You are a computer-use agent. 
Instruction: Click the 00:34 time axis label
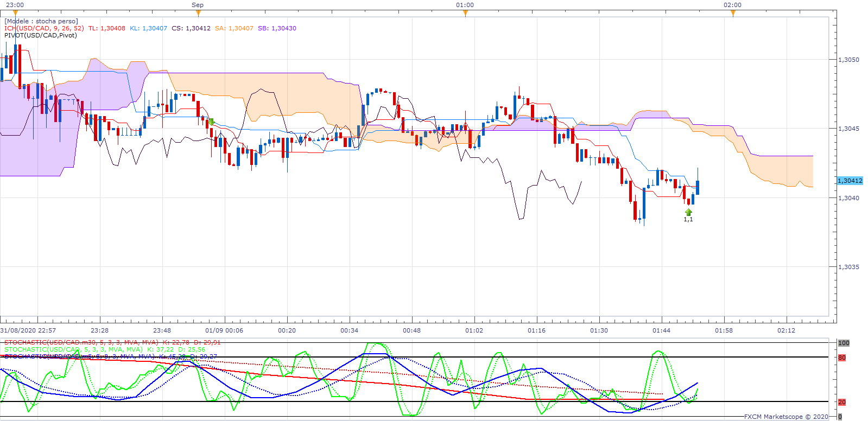[349, 330]
